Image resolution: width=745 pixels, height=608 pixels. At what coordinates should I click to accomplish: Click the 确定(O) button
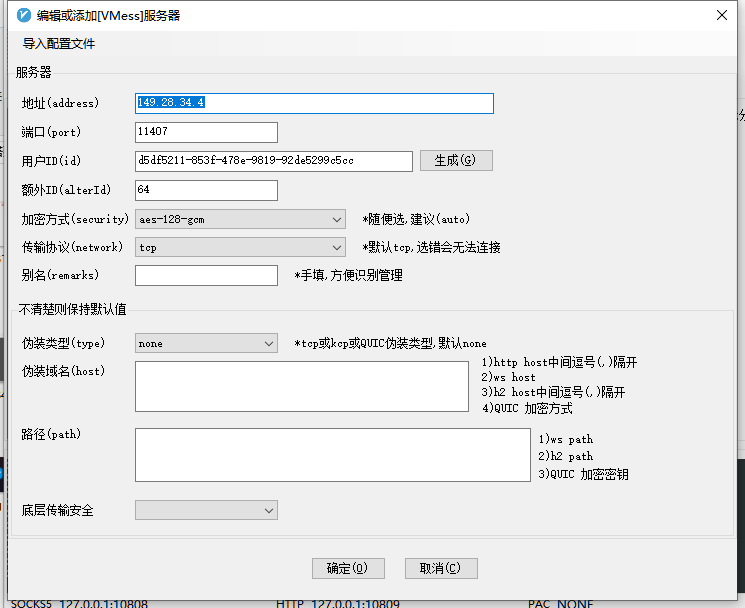[348, 568]
